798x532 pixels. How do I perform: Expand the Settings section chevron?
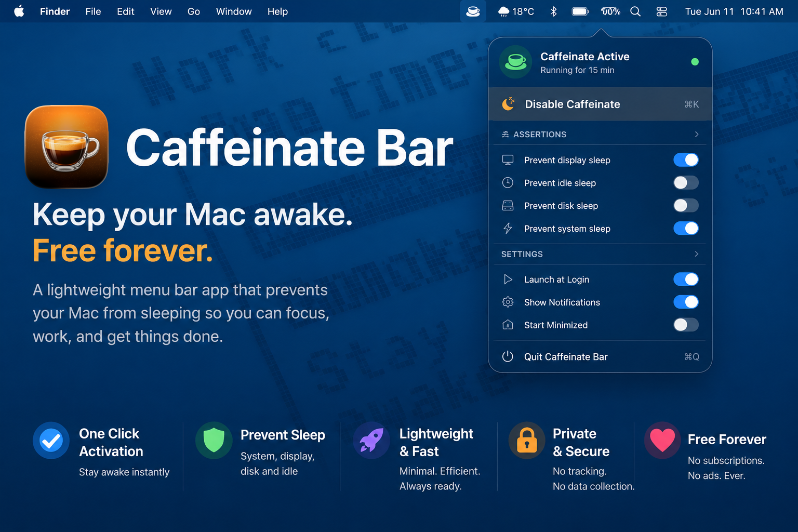pos(697,254)
